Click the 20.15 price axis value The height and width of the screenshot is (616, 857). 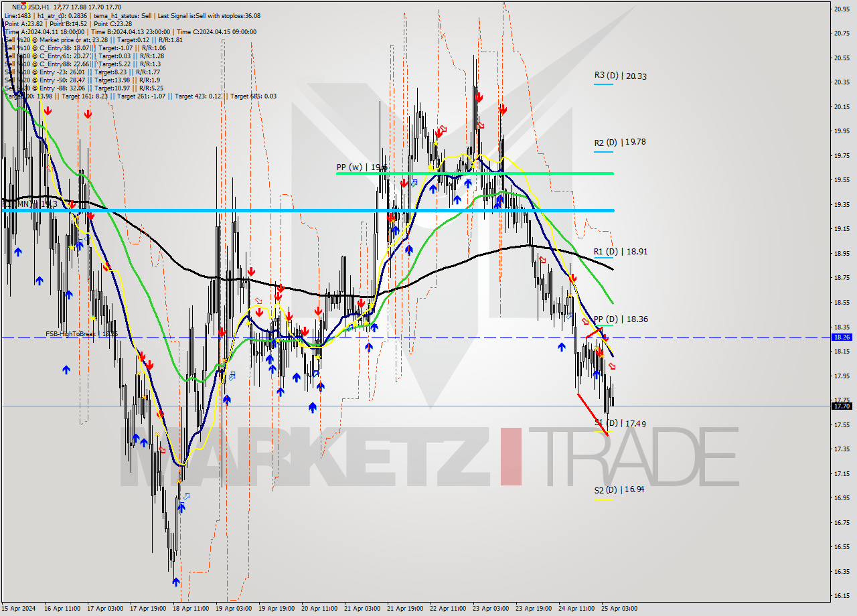[x=842, y=106]
